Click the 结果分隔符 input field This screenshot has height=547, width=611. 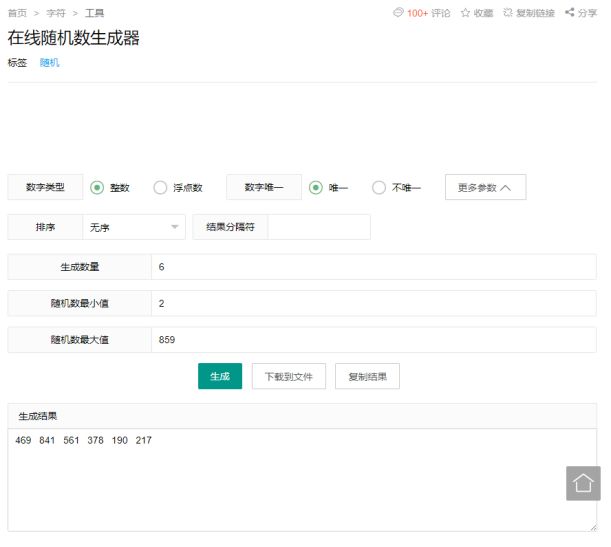tap(319, 227)
